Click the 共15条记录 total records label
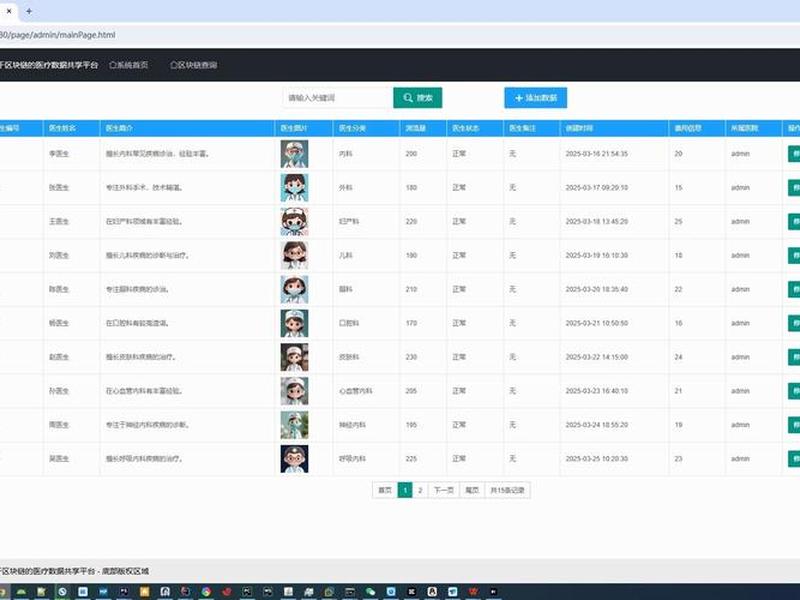The image size is (800, 600). pyautogui.click(x=507, y=490)
